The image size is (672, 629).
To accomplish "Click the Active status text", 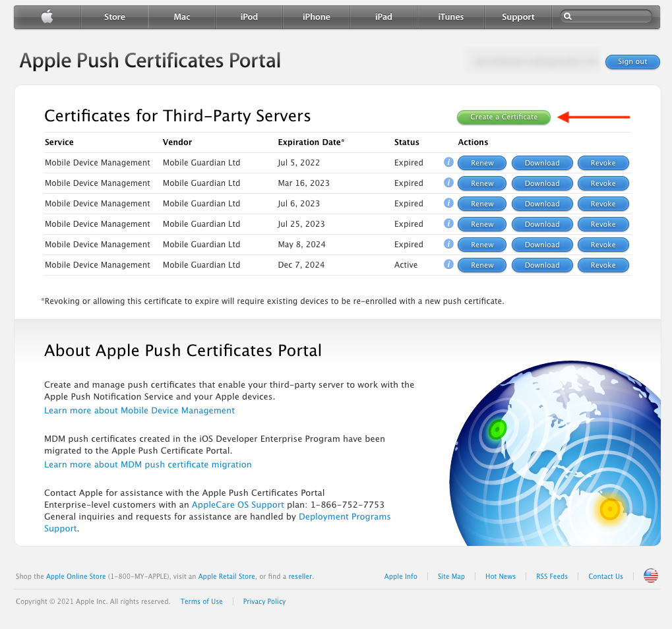I will point(406,265).
